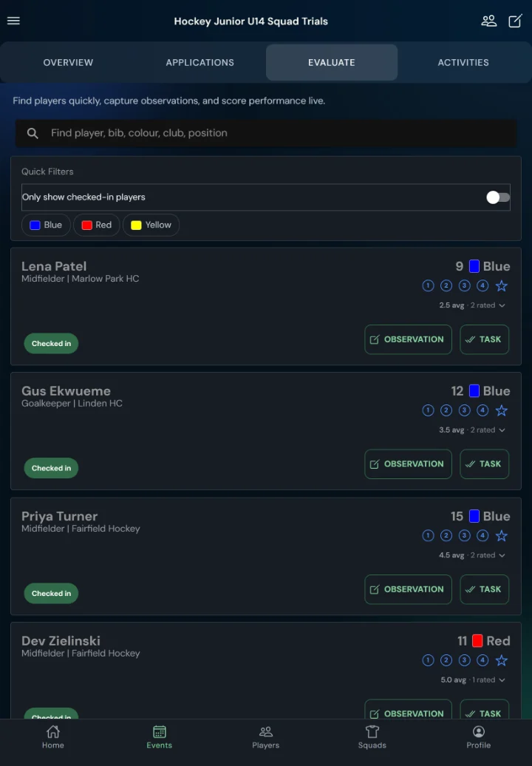
Task: Go to Home in bottom navigation
Action: (52, 736)
